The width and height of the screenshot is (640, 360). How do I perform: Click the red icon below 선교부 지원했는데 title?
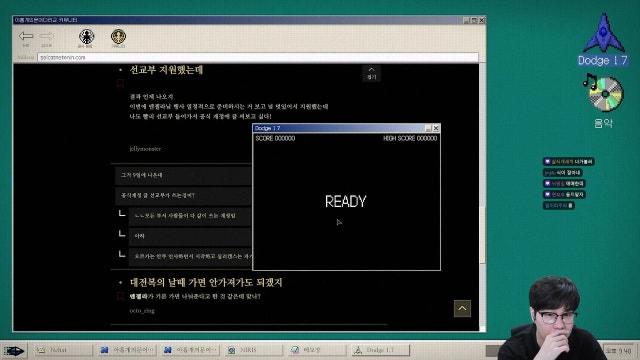120,84
